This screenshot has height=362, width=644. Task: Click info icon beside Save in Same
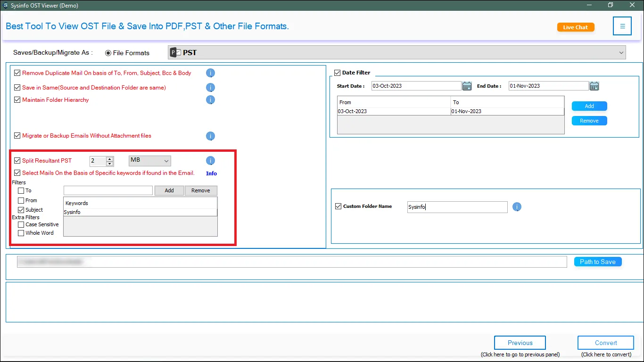tap(211, 88)
